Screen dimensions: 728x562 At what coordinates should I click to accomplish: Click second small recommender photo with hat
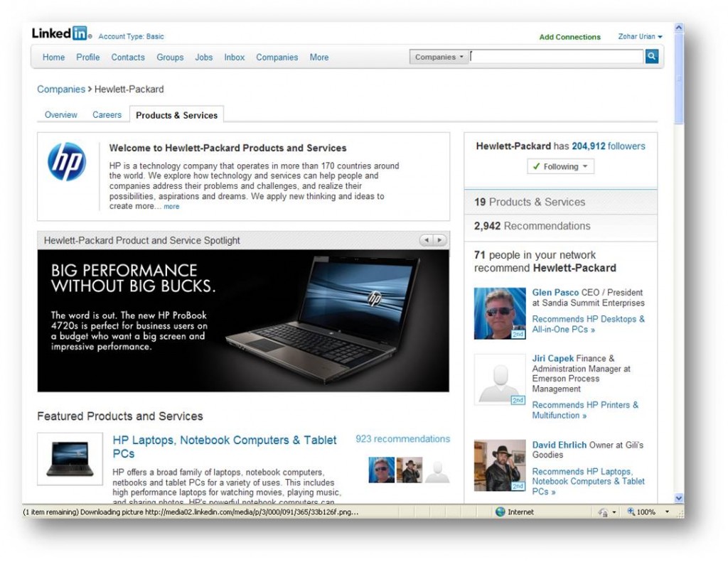tap(409, 470)
